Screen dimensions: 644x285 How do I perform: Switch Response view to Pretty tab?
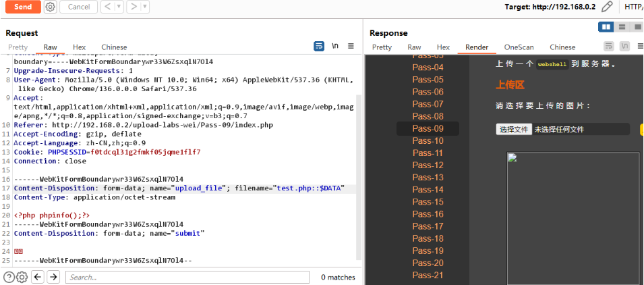(x=382, y=47)
